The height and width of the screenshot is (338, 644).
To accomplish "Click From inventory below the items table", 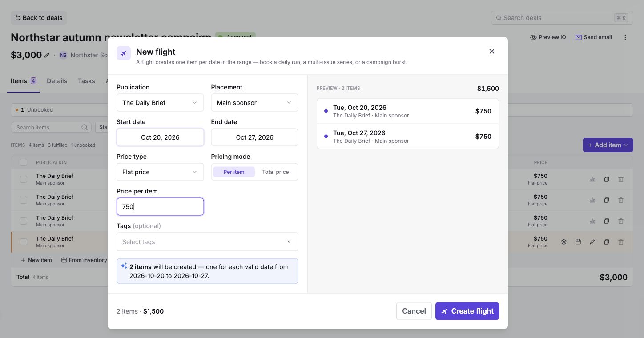I will click(x=84, y=260).
